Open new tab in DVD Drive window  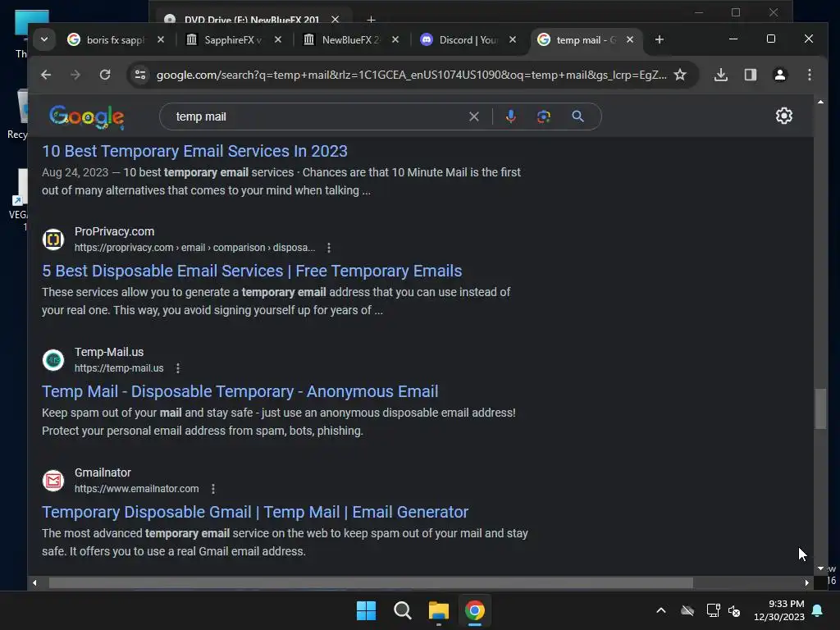pyautogui.click(x=371, y=20)
